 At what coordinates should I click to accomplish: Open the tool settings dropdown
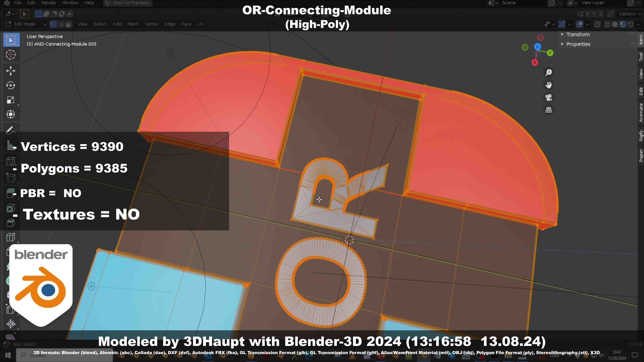tap(10, 14)
